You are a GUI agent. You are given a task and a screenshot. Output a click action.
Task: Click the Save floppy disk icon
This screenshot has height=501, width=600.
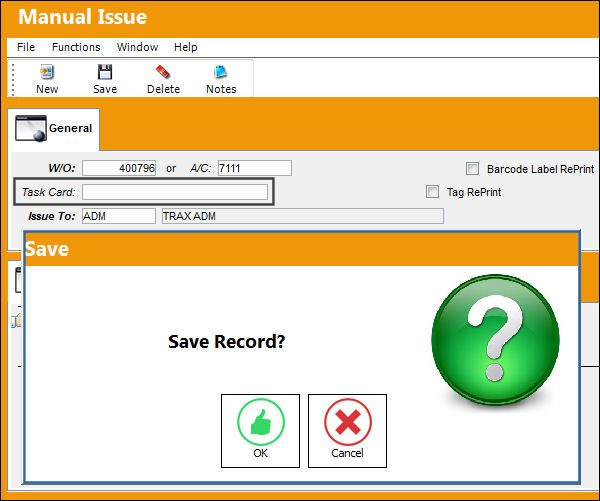(104, 72)
